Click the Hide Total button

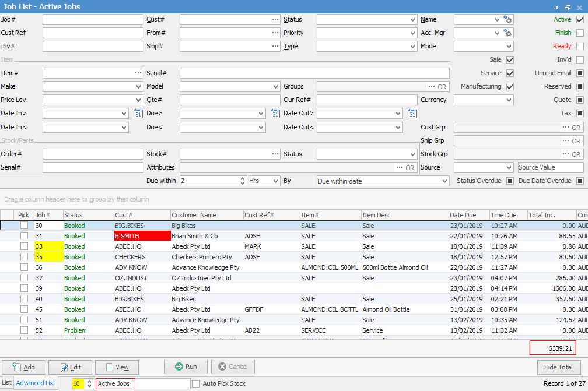click(558, 367)
